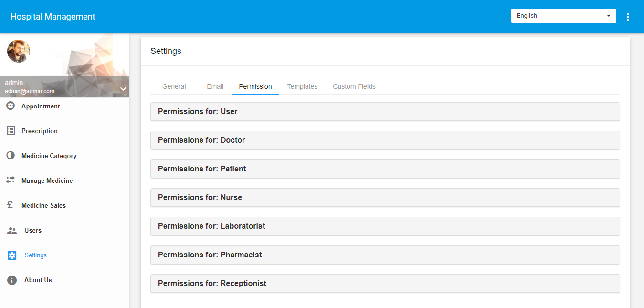The image size is (644, 308).
Task: Open the three-dot menu in top bar
Action: pyautogui.click(x=628, y=16)
